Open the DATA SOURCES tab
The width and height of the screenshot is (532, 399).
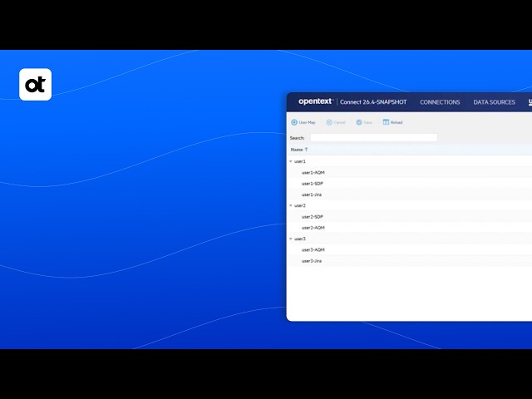tap(494, 102)
